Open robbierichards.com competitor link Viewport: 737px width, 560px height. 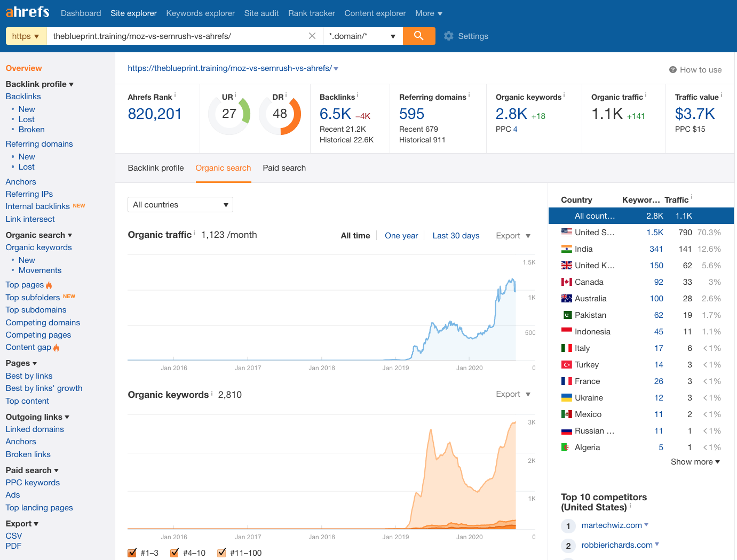point(617,545)
